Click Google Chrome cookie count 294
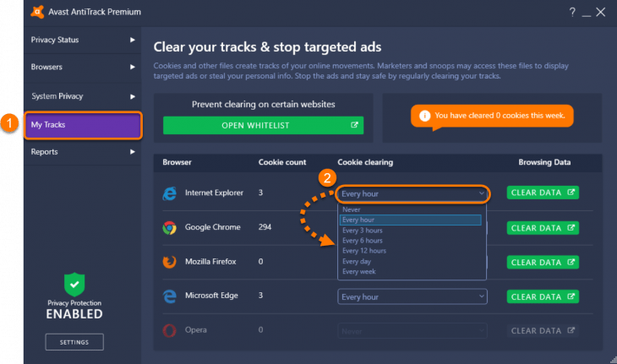The image size is (617, 364). [265, 227]
